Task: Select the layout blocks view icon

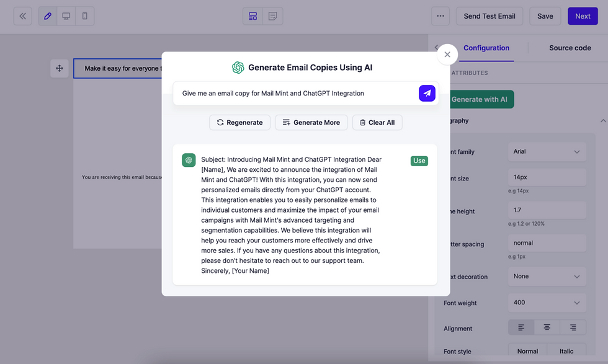Action: click(x=253, y=16)
